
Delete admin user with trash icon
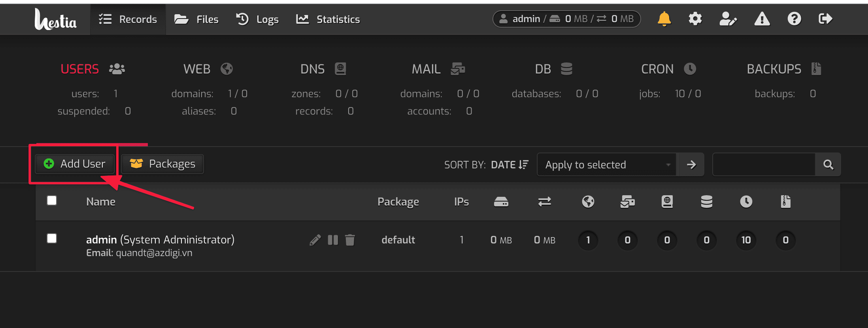click(x=350, y=240)
